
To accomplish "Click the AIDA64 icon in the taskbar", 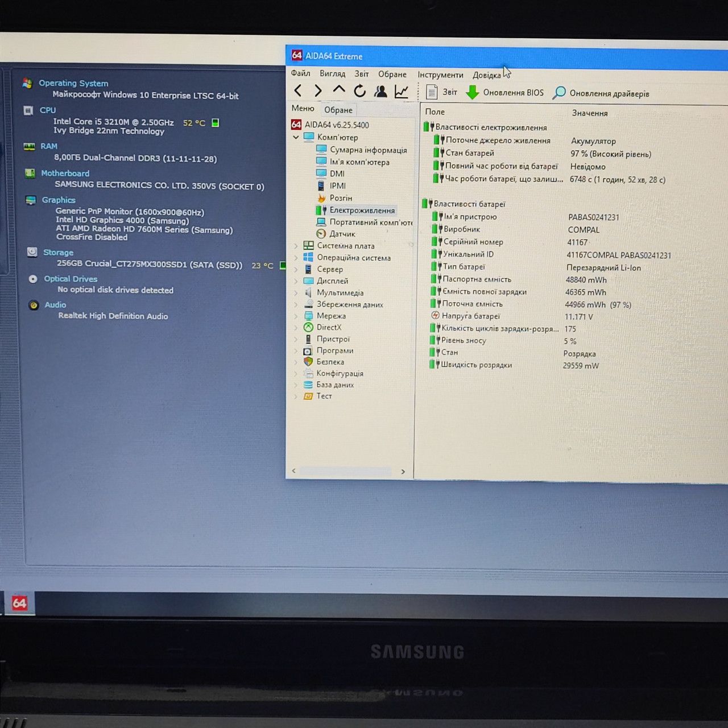I will (x=19, y=603).
